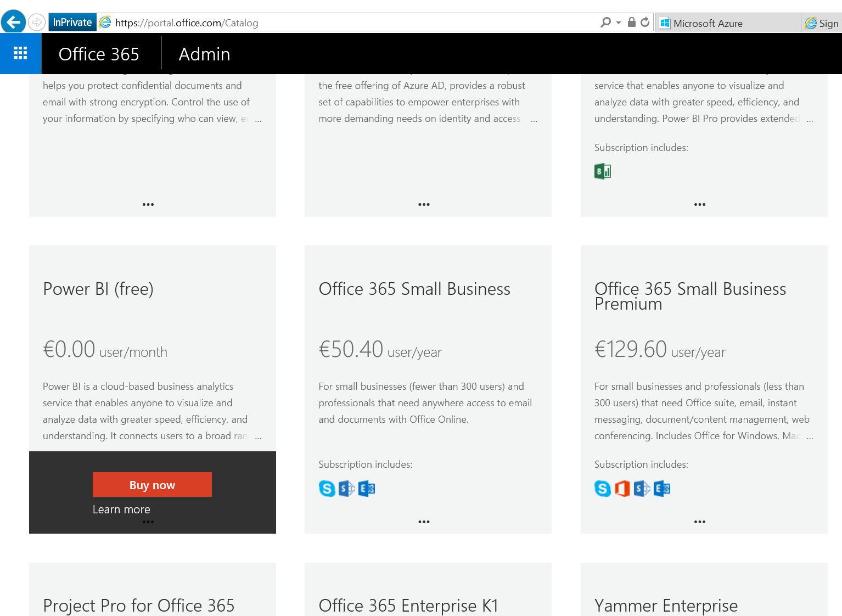The height and width of the screenshot is (616, 842).
Task: Click the Power BI icon under Subscription includes
Action: (603, 171)
